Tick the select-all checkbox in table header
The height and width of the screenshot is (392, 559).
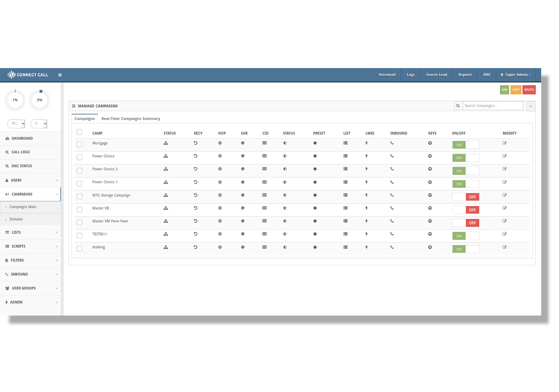pos(80,132)
